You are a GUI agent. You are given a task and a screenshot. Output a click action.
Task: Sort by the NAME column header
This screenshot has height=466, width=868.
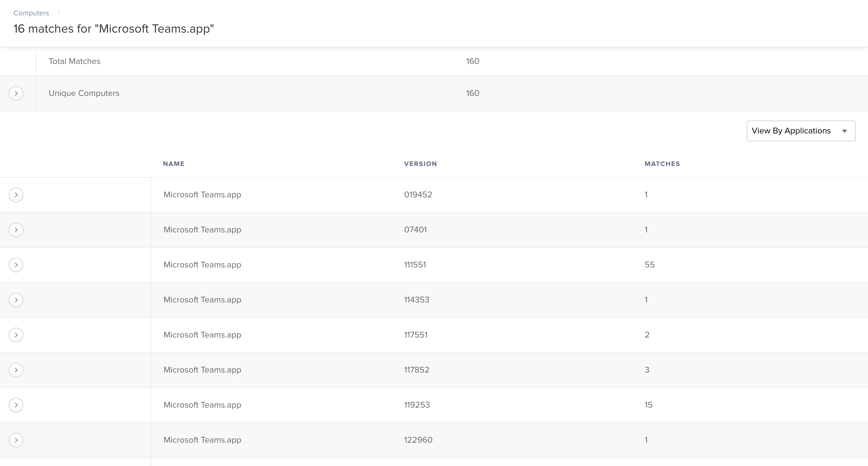pos(173,164)
